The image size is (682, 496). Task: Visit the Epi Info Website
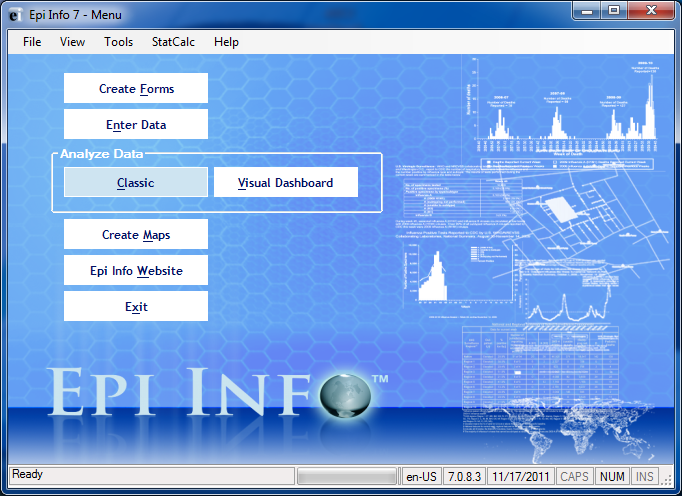click(x=136, y=271)
